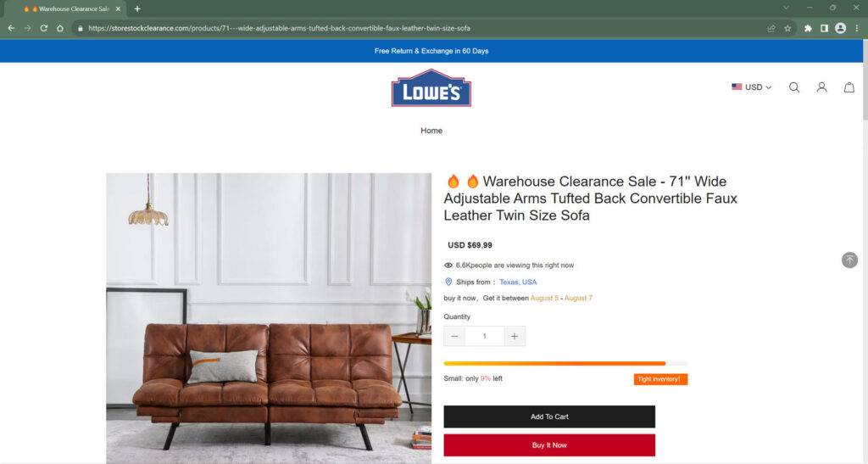Bookmark page with star icon
Viewport: 868px width, 464px height.
pyautogui.click(x=787, y=28)
